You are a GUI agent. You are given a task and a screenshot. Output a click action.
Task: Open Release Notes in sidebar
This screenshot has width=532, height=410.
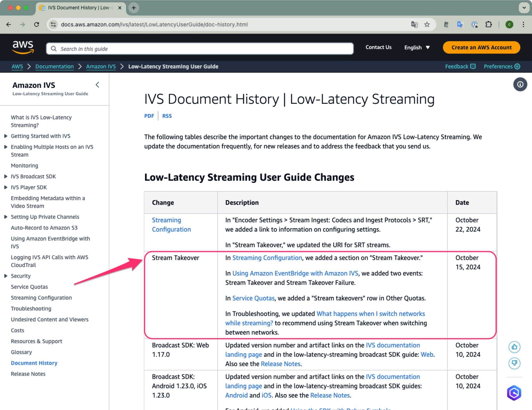(x=28, y=374)
